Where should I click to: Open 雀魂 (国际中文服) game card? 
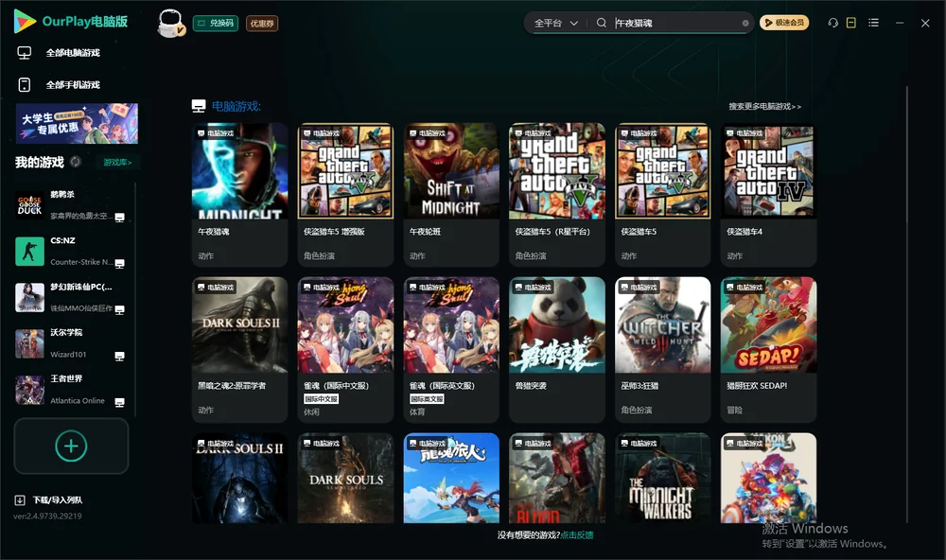pos(345,349)
